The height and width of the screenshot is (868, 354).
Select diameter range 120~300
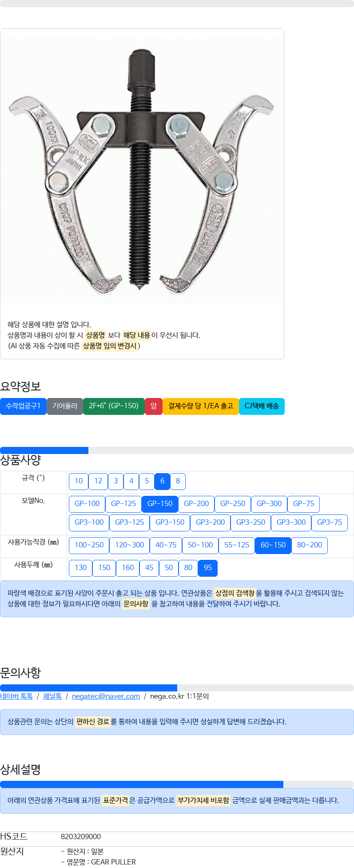pos(129,545)
